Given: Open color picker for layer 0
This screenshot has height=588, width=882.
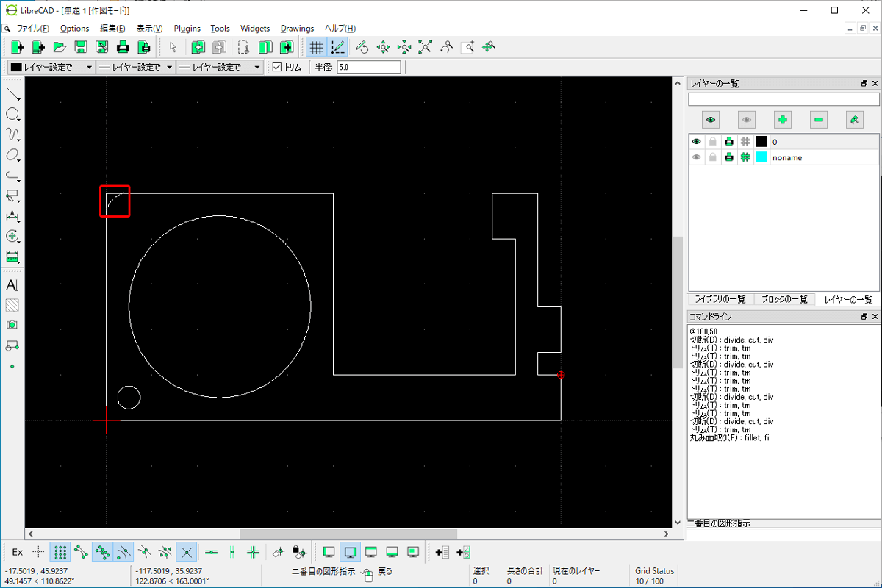Looking at the screenshot, I should [x=761, y=141].
